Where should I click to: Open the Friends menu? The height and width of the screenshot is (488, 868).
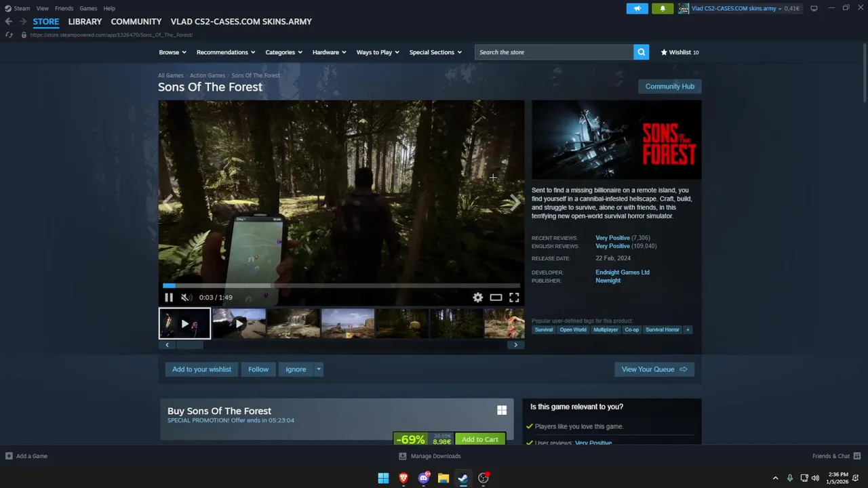coord(64,8)
